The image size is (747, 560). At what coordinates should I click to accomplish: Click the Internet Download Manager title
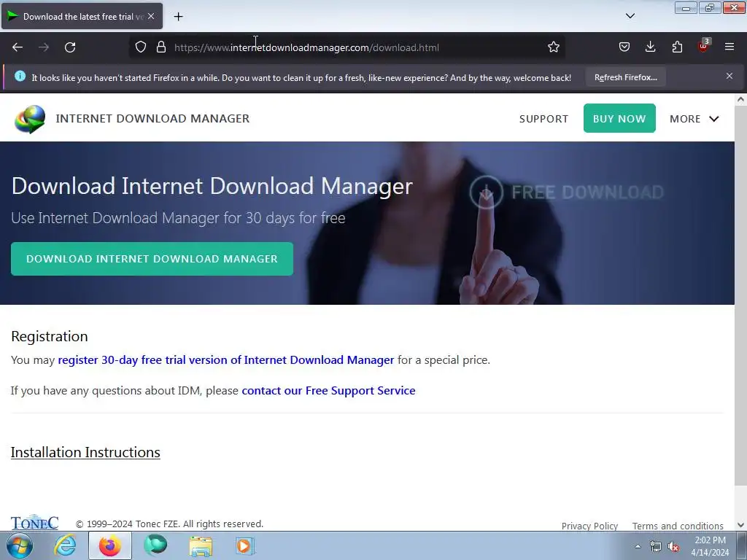tap(152, 119)
